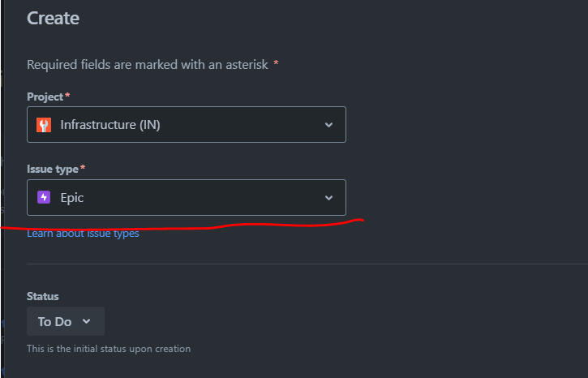Open the To Do status dropdown

tap(66, 321)
